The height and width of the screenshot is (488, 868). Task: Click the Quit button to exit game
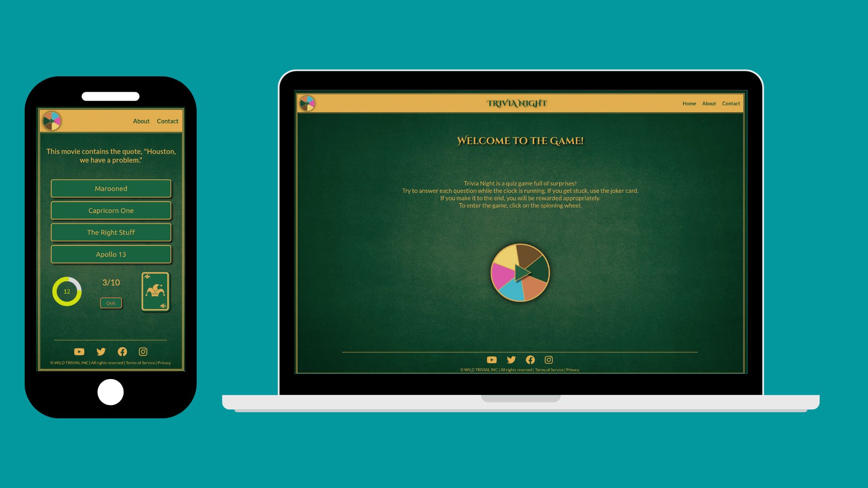pos(110,303)
